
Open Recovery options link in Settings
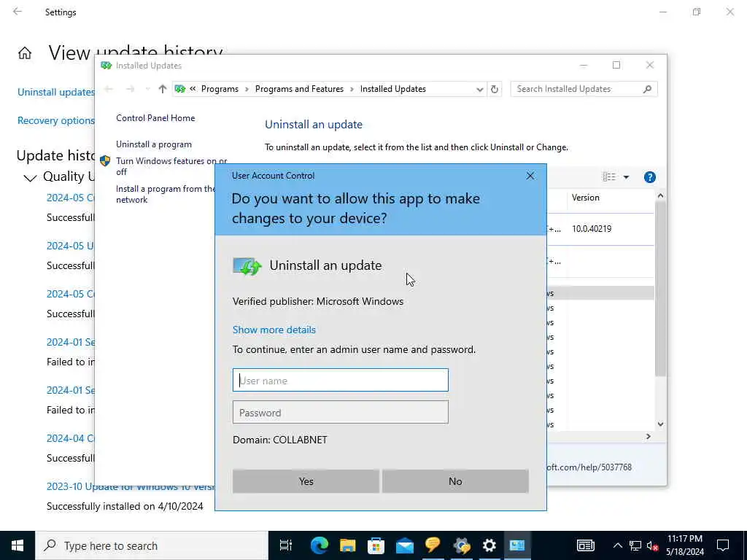pos(56,120)
